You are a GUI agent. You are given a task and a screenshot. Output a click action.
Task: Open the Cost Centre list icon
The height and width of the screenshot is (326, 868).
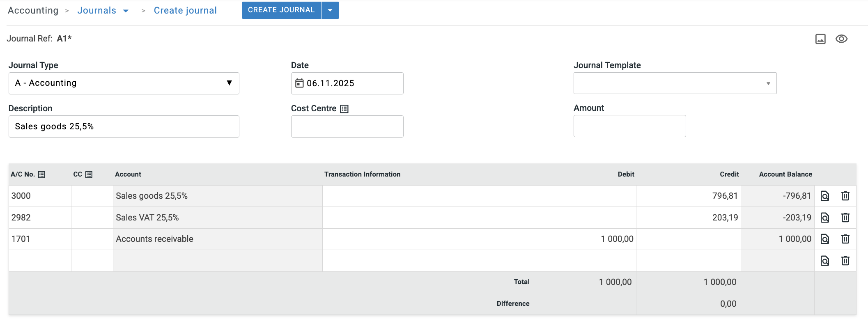click(344, 109)
